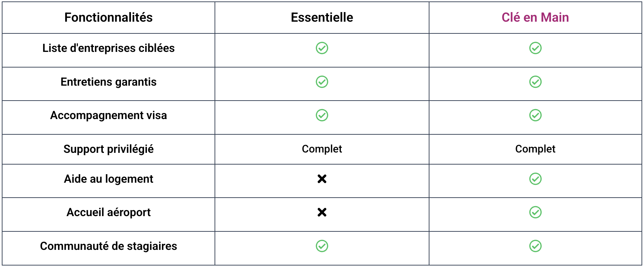Screen dimensions: 644x268
Task: Click Clé en Main checkmark for Liste d'entreprises ciblées
Action: [x=535, y=48]
